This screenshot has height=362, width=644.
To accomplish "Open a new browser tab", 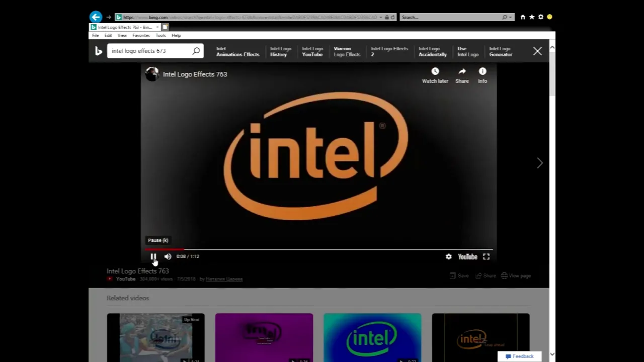I will [165, 27].
